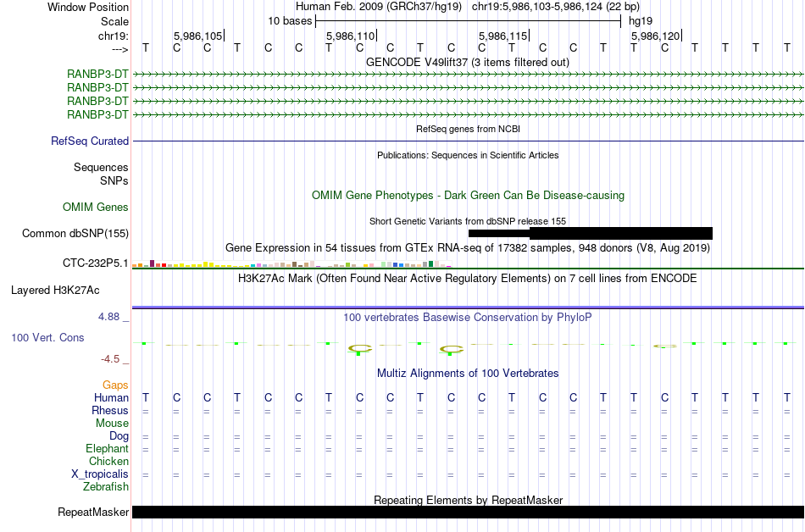Click the blue RefSeq Curated track line
Viewport: 805px width, 532px height.
coord(468,141)
